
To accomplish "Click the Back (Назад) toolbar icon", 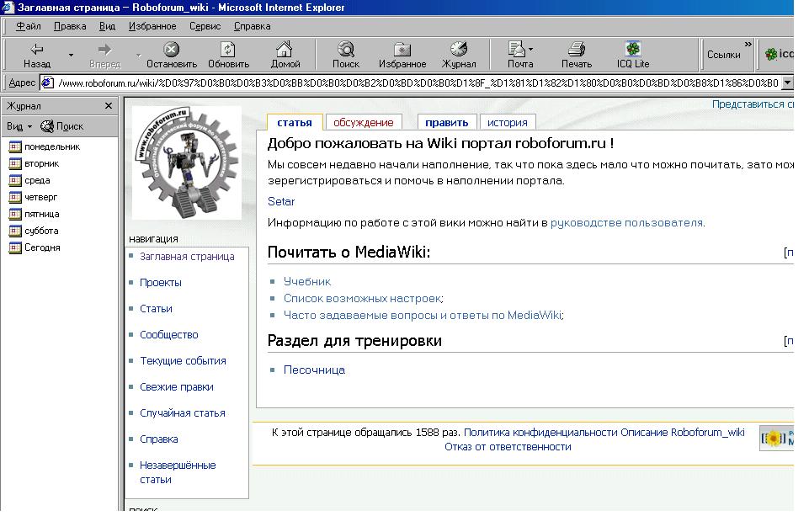I will (x=36, y=50).
